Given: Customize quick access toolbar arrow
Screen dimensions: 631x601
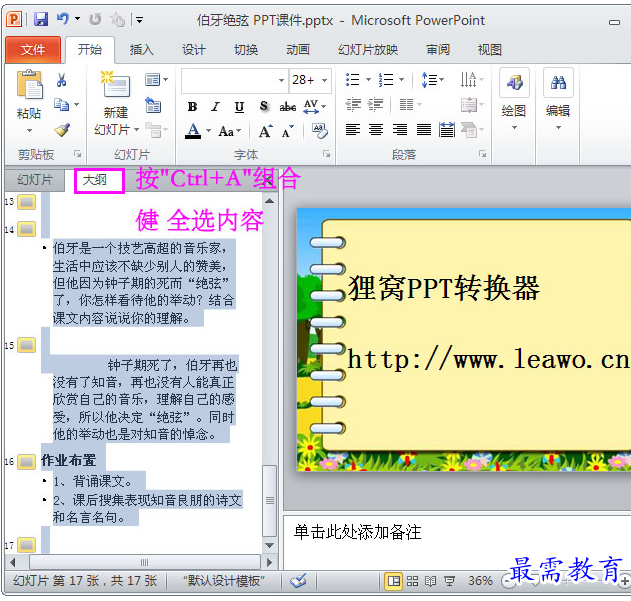Looking at the screenshot, I should click(x=139, y=19).
